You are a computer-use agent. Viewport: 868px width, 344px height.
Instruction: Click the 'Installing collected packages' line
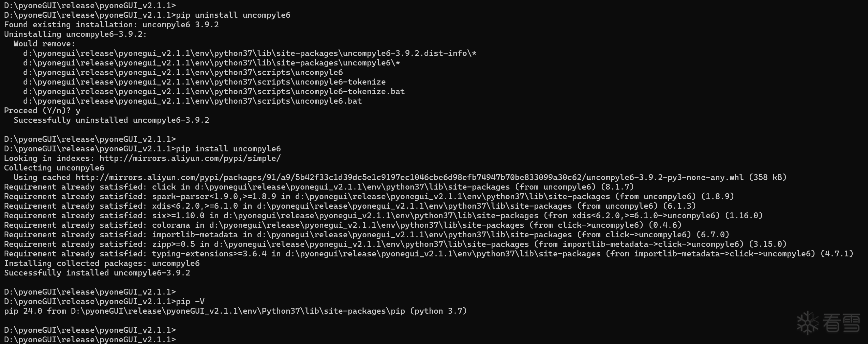102,264
